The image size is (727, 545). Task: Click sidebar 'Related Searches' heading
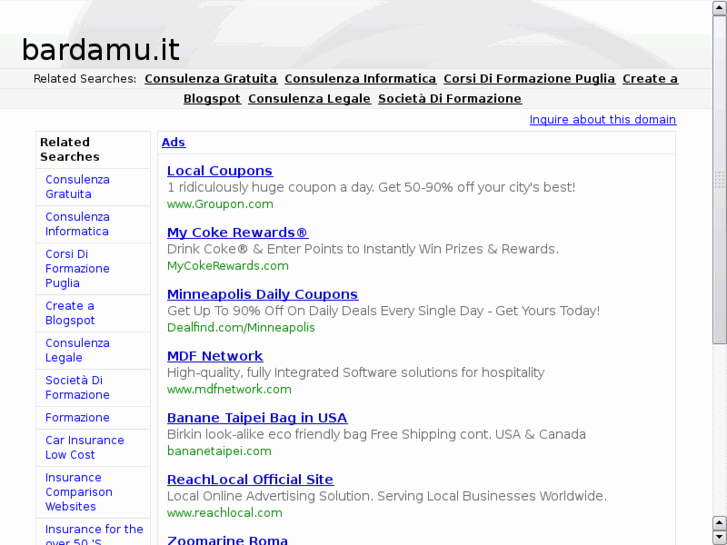pos(70,149)
